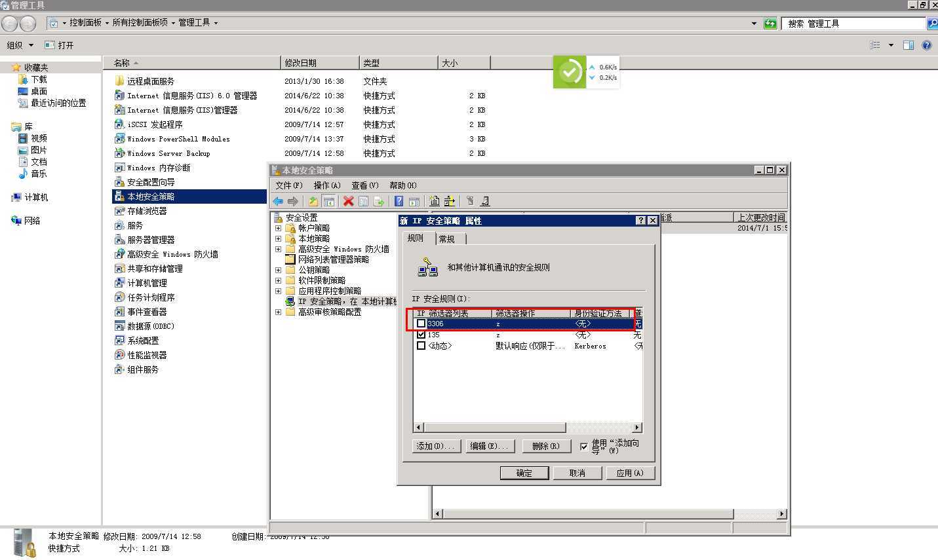Expand 软件限制策略 tree node
The width and height of the screenshot is (938, 560).
pyautogui.click(x=278, y=280)
